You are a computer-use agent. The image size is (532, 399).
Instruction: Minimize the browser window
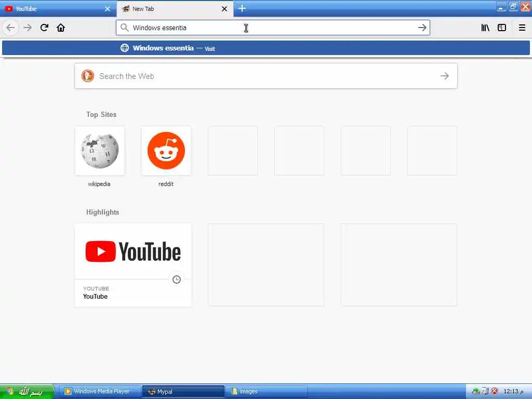(501, 7)
